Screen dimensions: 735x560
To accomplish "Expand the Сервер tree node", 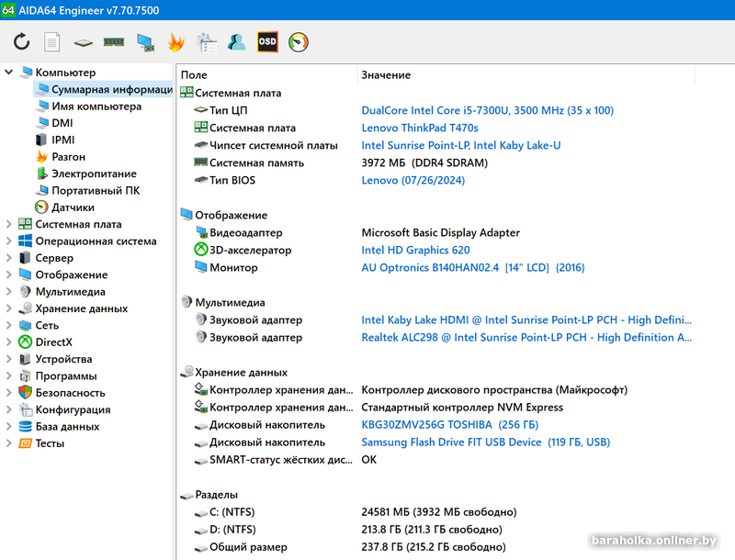I will (8, 258).
